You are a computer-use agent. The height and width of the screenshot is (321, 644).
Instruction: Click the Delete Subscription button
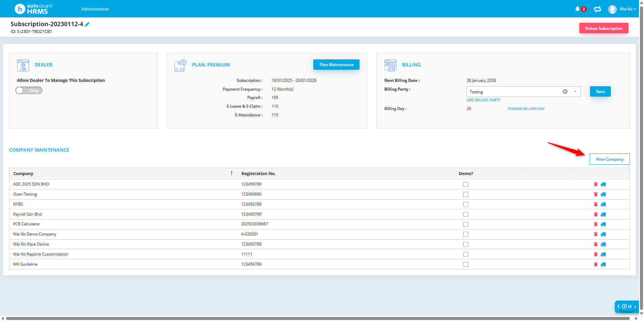pos(604,28)
